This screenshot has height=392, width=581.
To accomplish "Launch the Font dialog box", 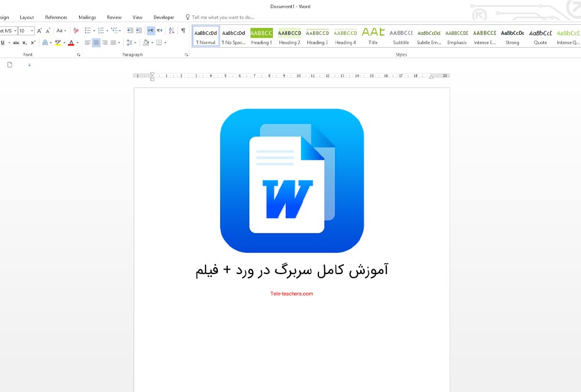I will coord(78,55).
